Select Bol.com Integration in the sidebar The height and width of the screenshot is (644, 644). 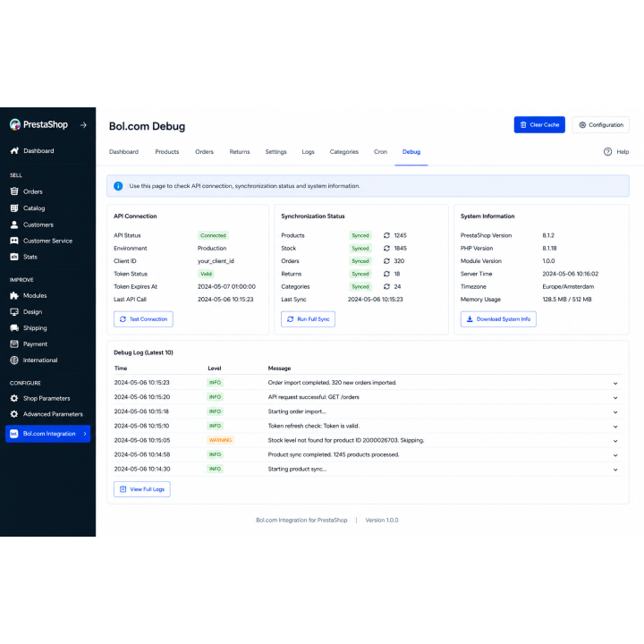(47, 434)
